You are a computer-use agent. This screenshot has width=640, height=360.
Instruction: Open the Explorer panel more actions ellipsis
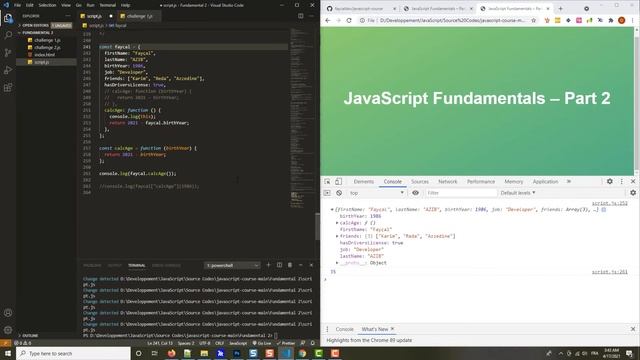(x=68, y=16)
